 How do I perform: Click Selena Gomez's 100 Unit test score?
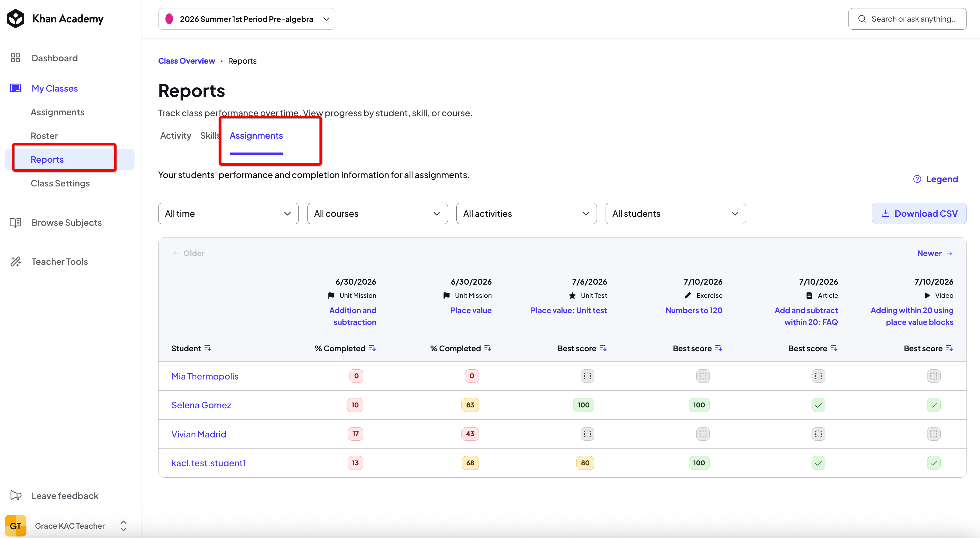click(x=584, y=405)
